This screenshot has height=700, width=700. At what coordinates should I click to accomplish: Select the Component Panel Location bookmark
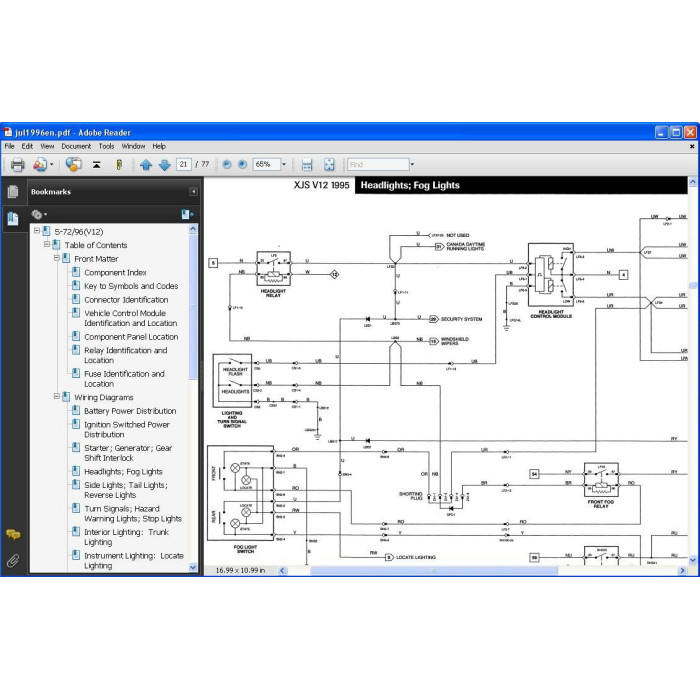(131, 337)
